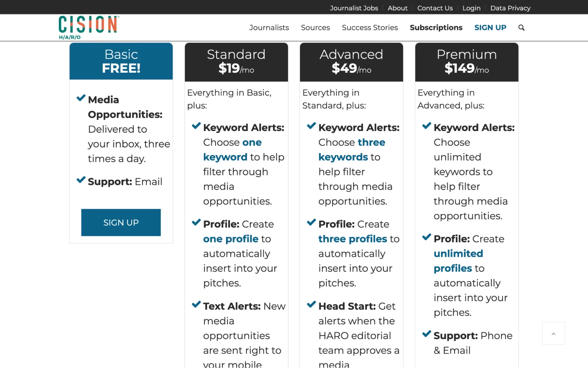Click the Media Opportunities checkmark icon

click(81, 98)
